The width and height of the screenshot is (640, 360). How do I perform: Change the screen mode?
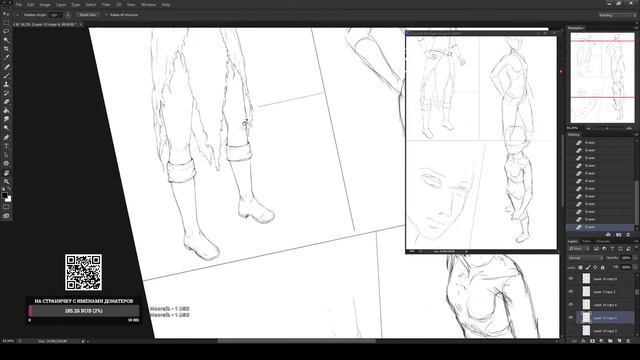tap(6, 216)
